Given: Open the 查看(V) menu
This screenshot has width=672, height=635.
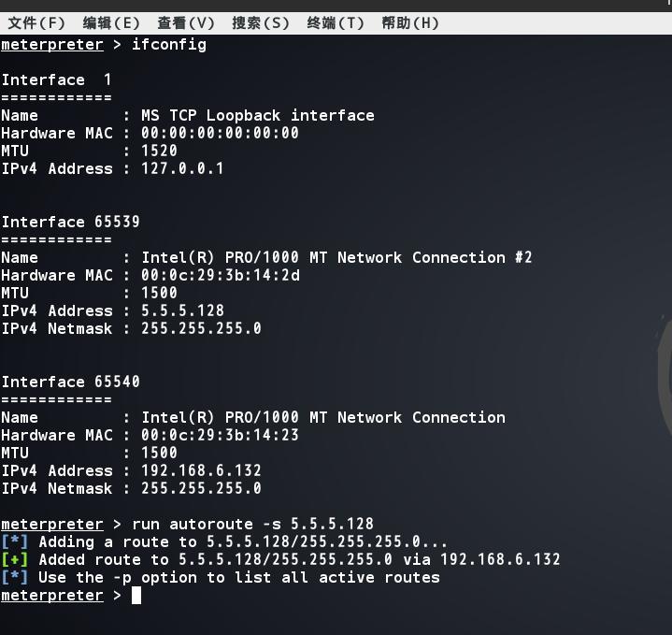Looking at the screenshot, I should tap(186, 22).
